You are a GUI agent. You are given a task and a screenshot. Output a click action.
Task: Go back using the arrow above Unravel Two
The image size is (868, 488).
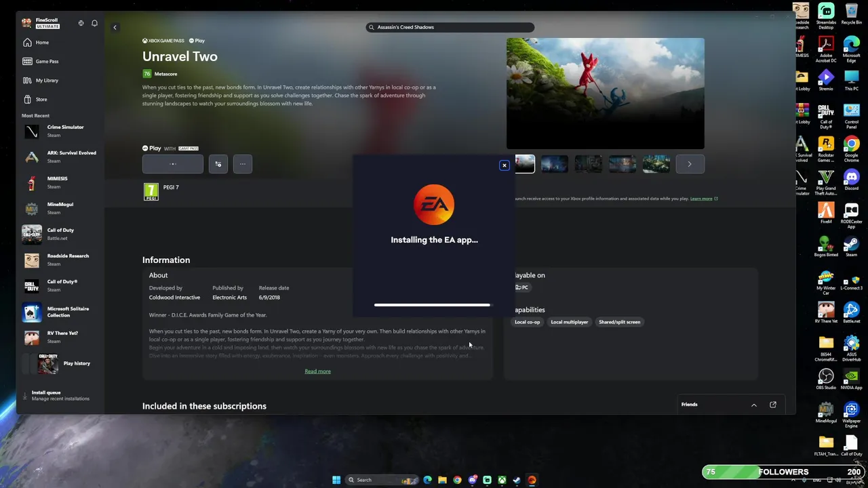[x=115, y=27]
